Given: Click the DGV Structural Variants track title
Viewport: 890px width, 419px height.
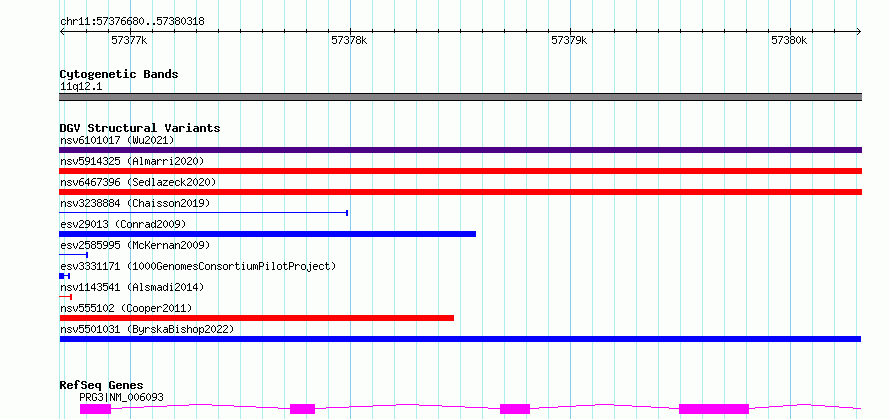Looking at the screenshot, I should pyautogui.click(x=140, y=128).
